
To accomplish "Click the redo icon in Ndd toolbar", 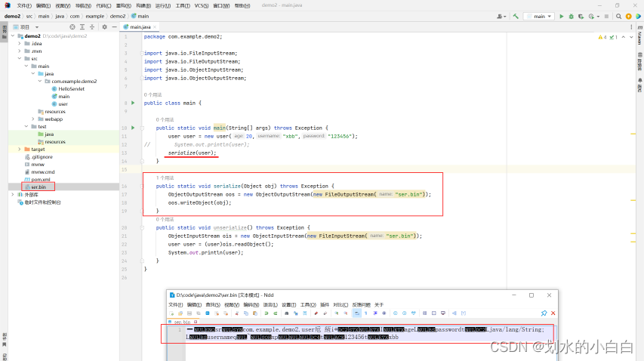I will 275,313.
